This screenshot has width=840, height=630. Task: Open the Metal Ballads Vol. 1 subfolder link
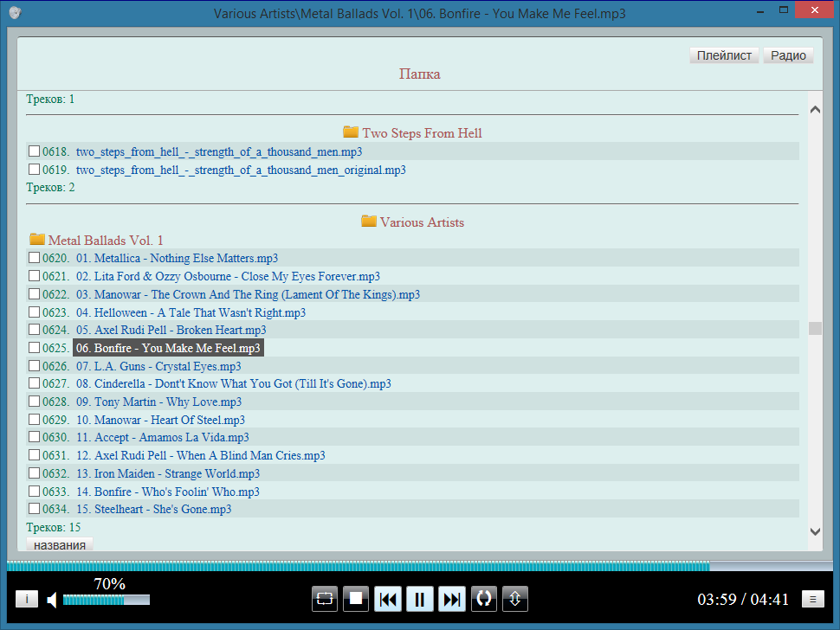(106, 241)
